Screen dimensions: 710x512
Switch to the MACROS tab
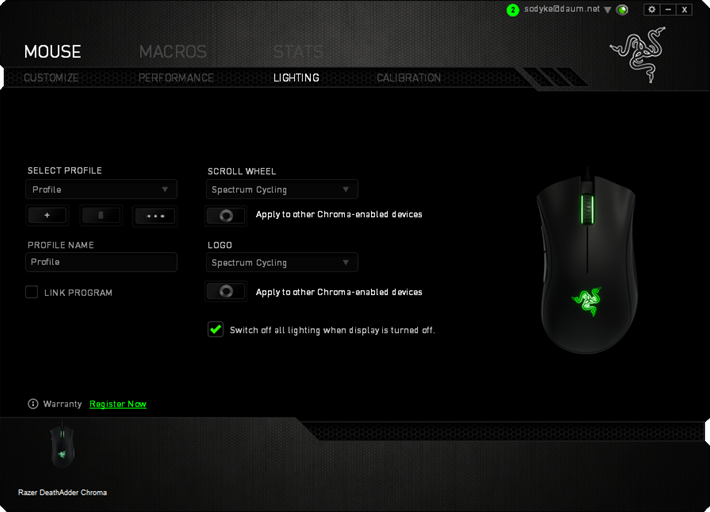[x=173, y=52]
